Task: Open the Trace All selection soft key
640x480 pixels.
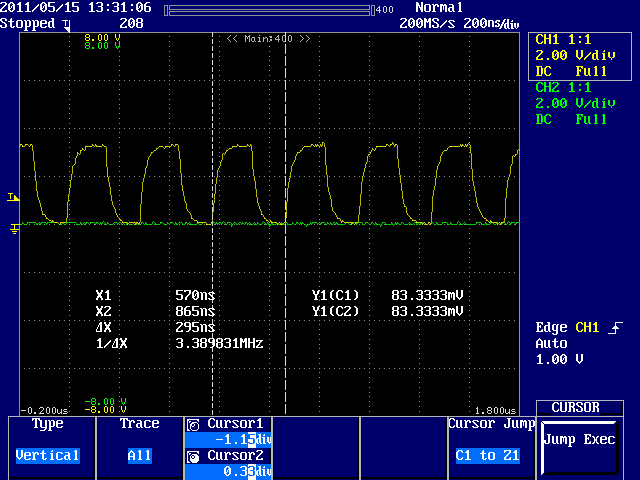Action: click(x=139, y=440)
